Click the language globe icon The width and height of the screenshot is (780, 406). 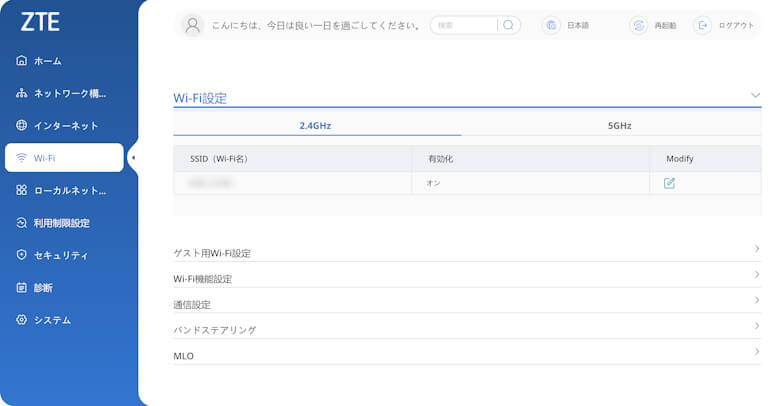[551, 25]
